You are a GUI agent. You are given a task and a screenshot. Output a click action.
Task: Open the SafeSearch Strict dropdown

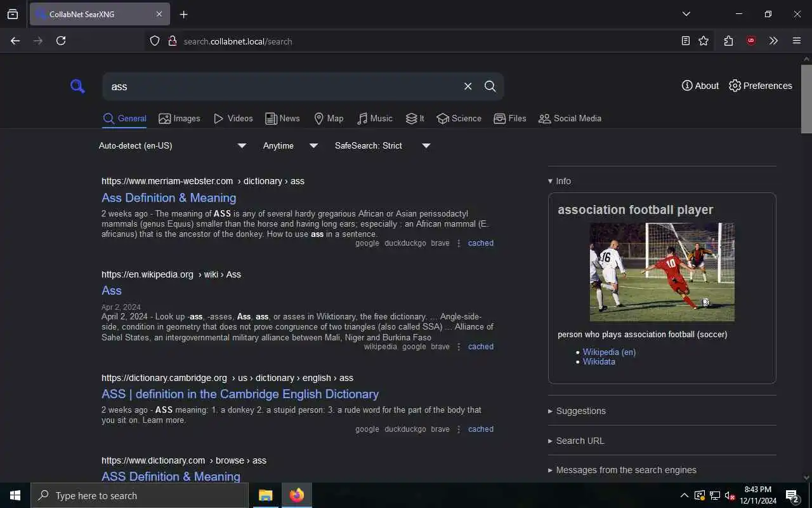[383, 146]
